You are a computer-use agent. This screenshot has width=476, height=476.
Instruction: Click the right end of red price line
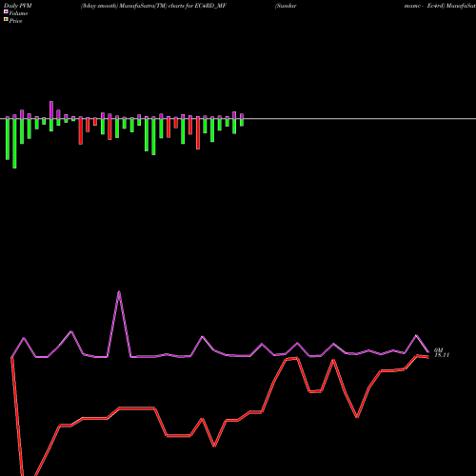click(427, 357)
